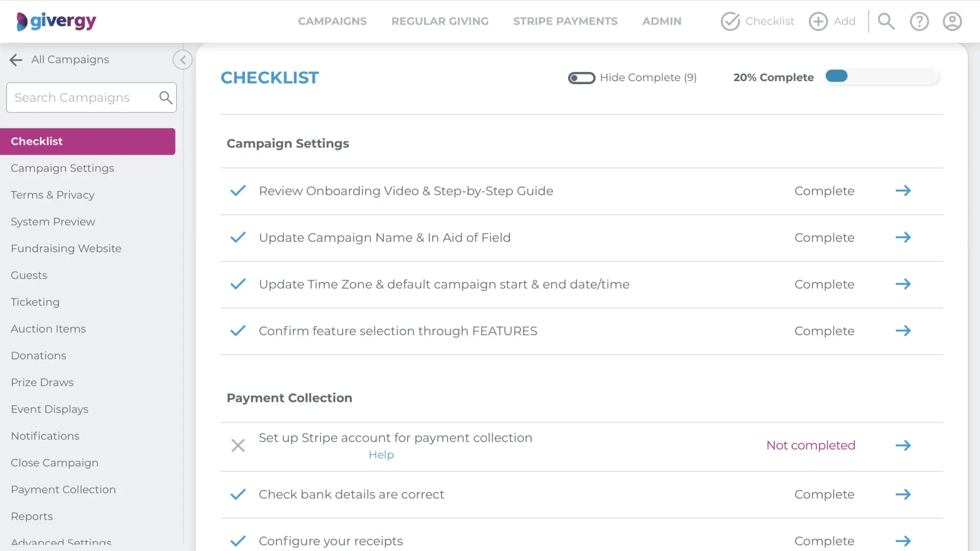The width and height of the screenshot is (980, 551).
Task: Click checkmark on Review Onboarding Video row
Action: [x=238, y=191]
